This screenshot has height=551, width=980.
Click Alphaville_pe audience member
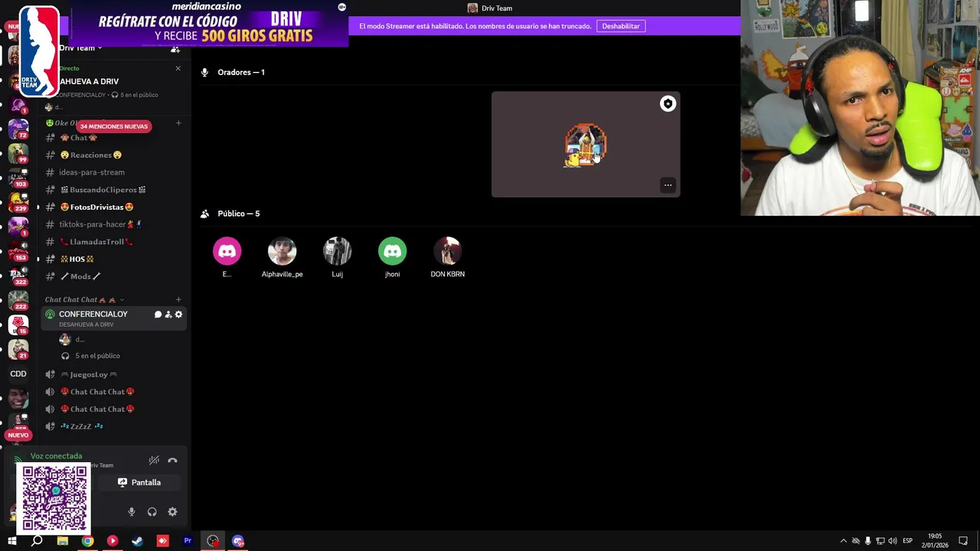tap(282, 258)
